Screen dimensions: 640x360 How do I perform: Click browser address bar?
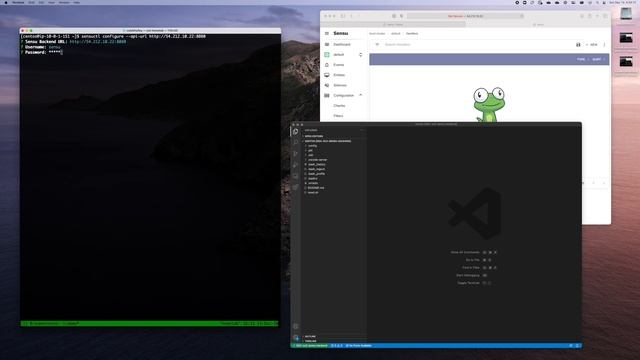click(x=465, y=16)
